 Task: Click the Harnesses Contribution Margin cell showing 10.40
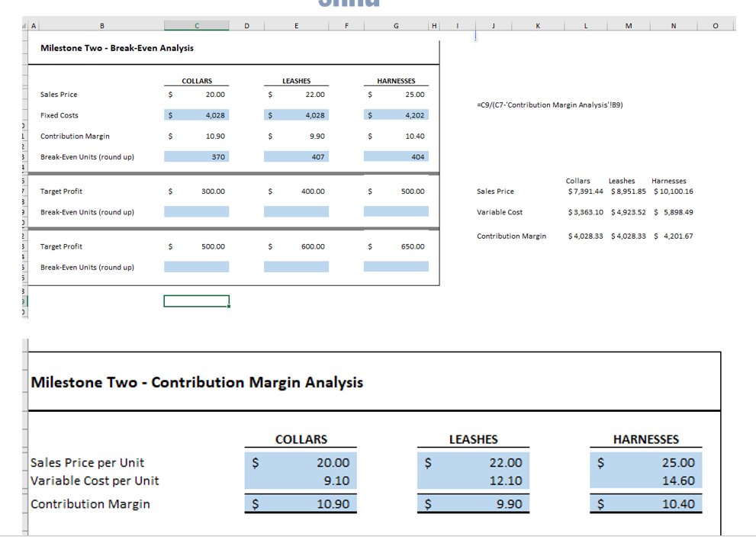click(645, 503)
